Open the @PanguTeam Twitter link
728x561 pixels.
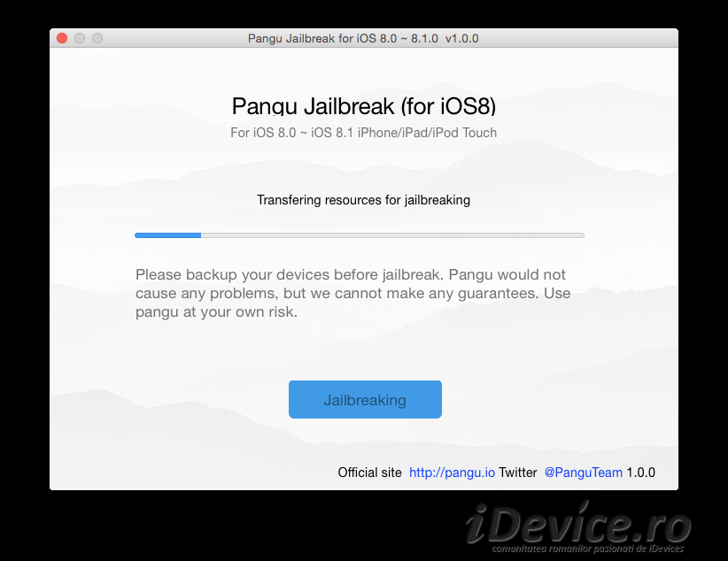583,473
